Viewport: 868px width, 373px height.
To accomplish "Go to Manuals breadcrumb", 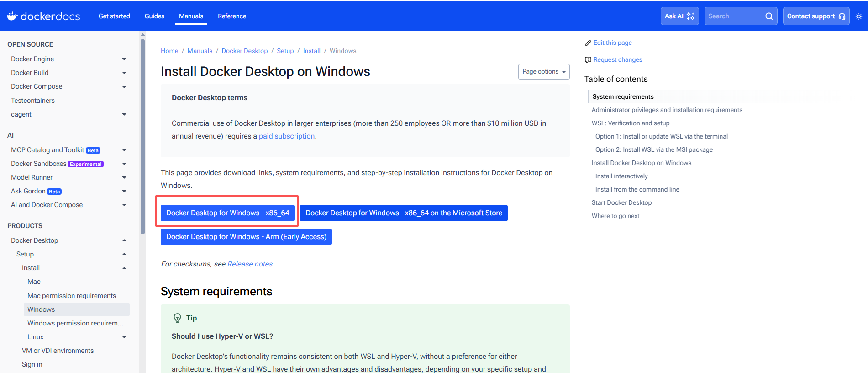I will (200, 51).
